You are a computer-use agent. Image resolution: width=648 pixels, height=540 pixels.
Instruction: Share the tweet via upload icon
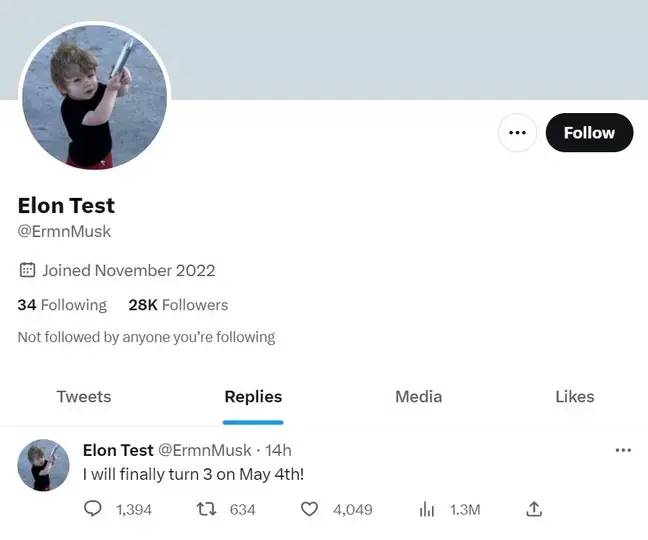pos(534,509)
